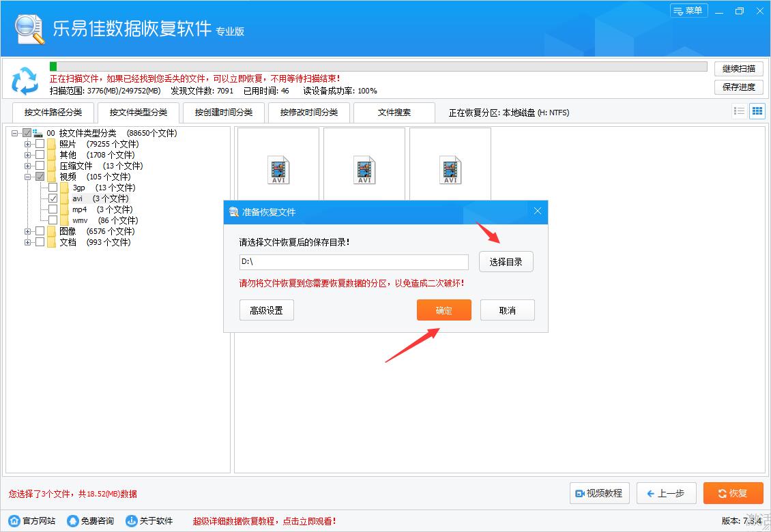This screenshot has width=771, height=532.
Task: Uncheck the avi folder checkbox
Action: [x=53, y=198]
